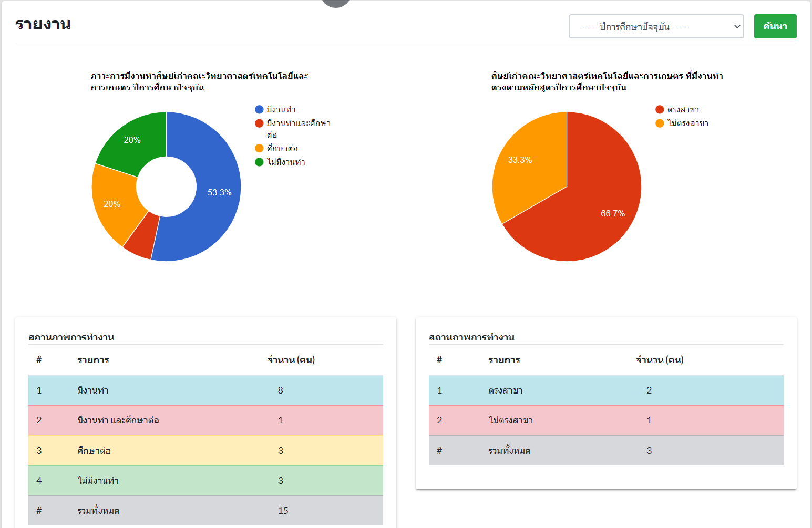Select the ไม่ตรงสาขา table row cell
The image size is (812, 528).
coord(510,420)
